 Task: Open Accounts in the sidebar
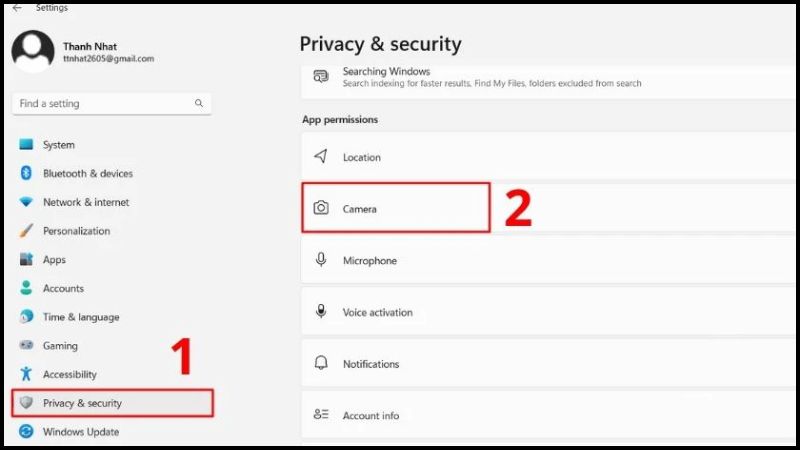click(x=63, y=288)
